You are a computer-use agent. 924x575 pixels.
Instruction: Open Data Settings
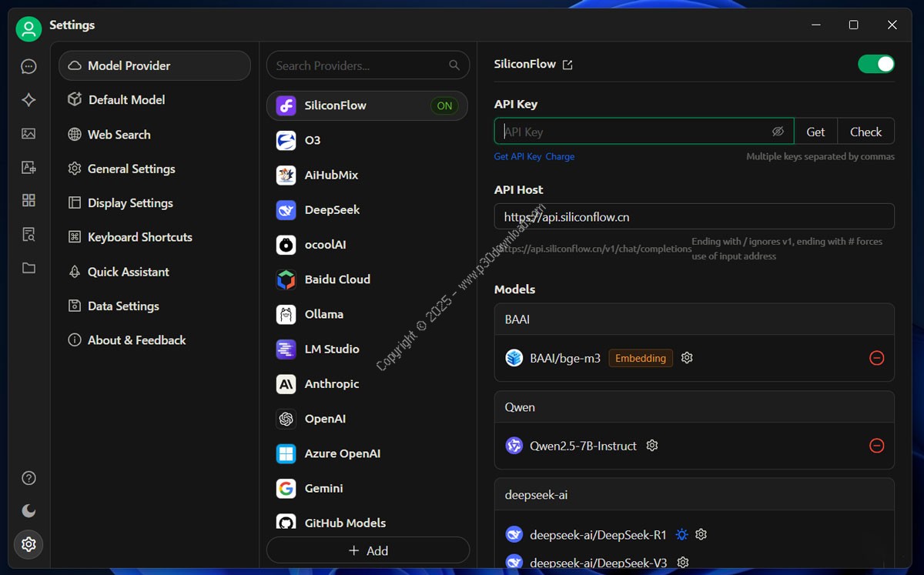point(155,306)
